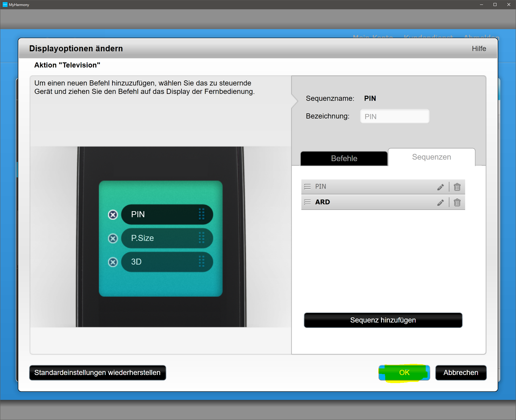Delete the PIN sequence via trash icon
The image size is (516, 420).
pyautogui.click(x=457, y=187)
